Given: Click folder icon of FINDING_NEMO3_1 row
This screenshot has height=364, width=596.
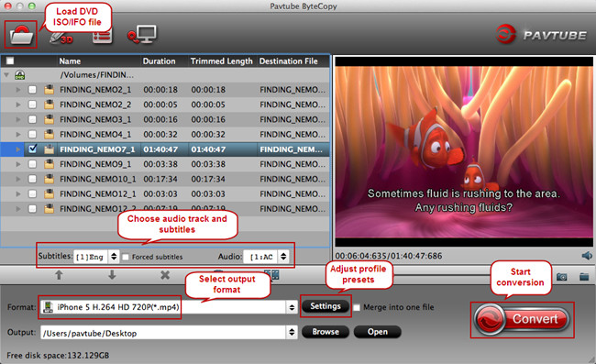Looking at the screenshot, I should pyautogui.click(x=49, y=120).
